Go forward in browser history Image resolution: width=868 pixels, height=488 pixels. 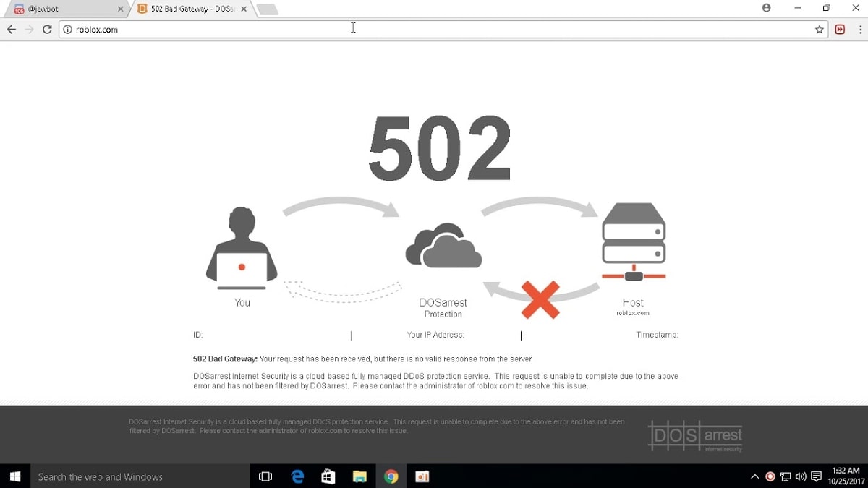pos(30,30)
